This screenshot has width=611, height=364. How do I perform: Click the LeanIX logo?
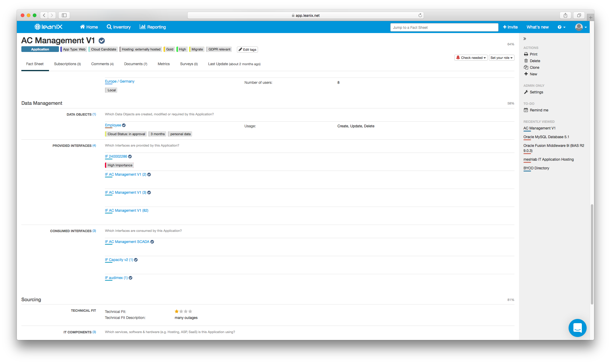(48, 27)
